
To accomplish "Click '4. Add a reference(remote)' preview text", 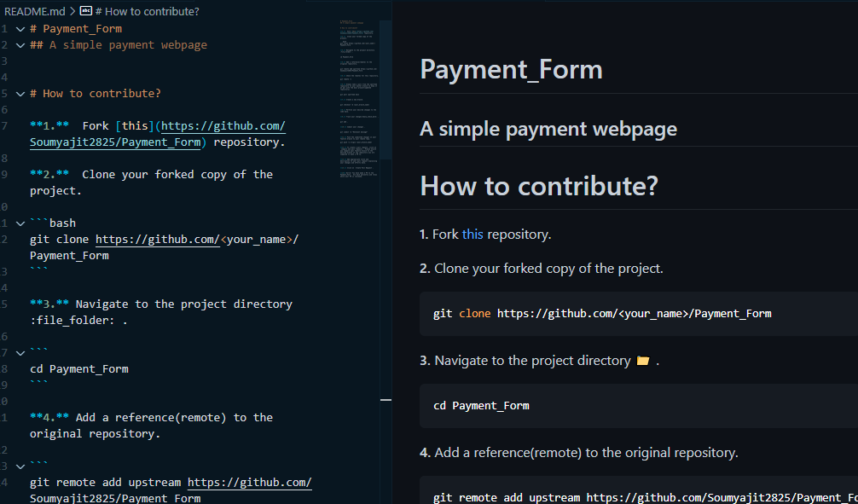I will pos(579,453).
